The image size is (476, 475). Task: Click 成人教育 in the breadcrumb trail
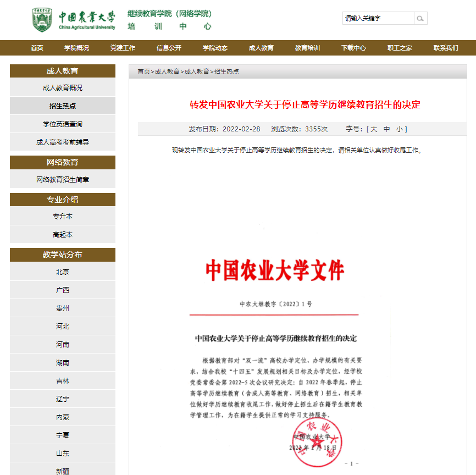168,71
